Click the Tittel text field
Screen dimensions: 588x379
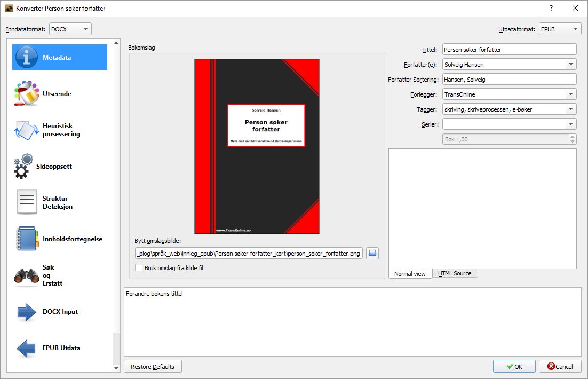pyautogui.click(x=509, y=50)
